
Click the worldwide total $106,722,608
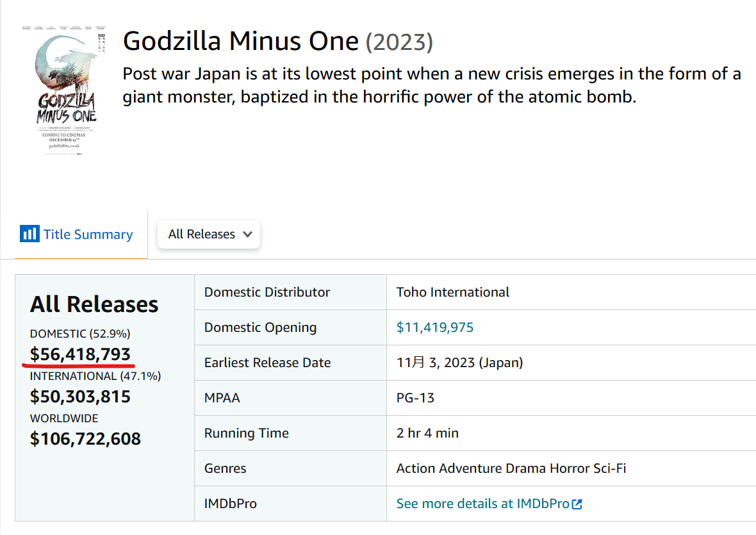[85, 439]
